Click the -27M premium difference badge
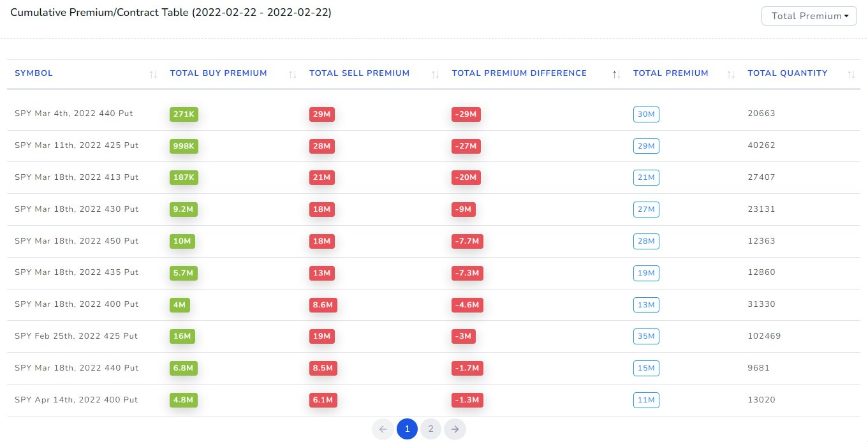Image resolution: width=868 pixels, height=442 pixels. tap(466, 146)
